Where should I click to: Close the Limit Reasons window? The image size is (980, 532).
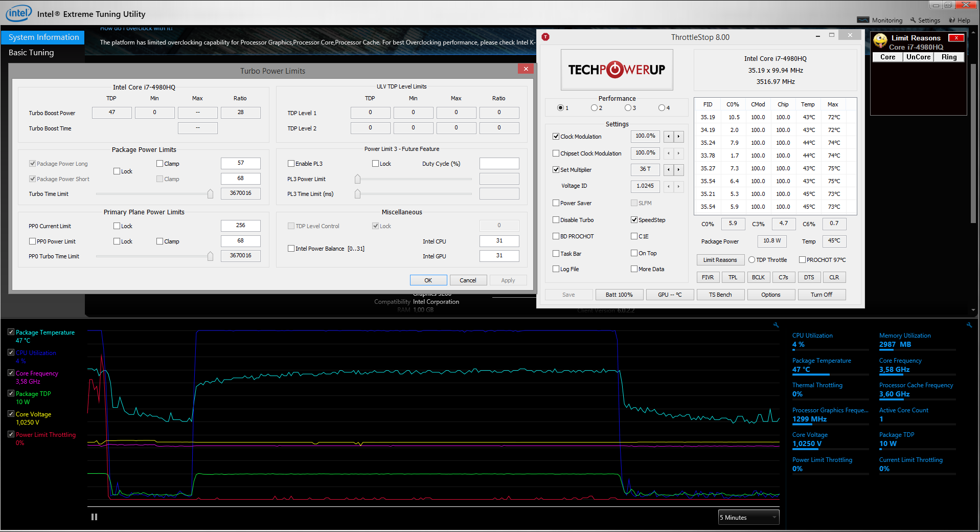click(x=956, y=38)
